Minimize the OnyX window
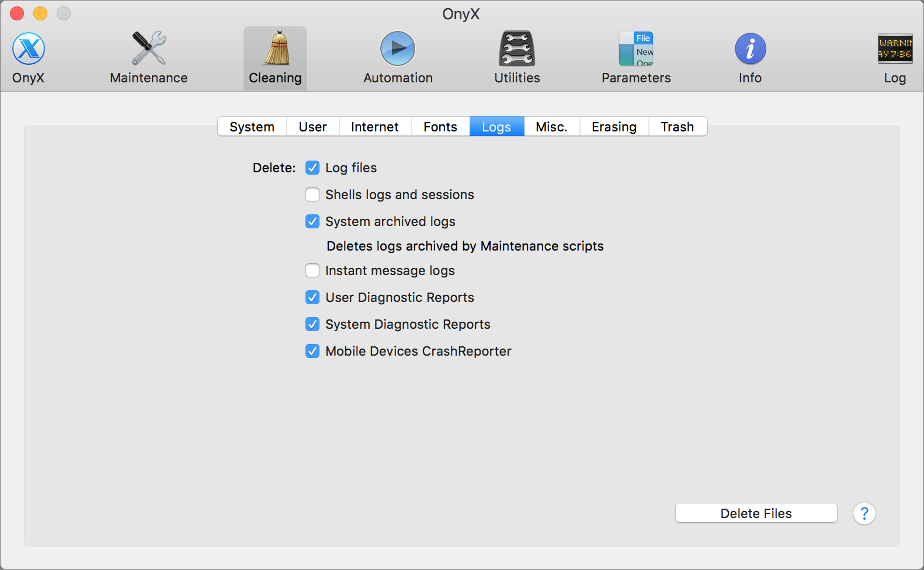The height and width of the screenshot is (570, 924). (x=40, y=13)
